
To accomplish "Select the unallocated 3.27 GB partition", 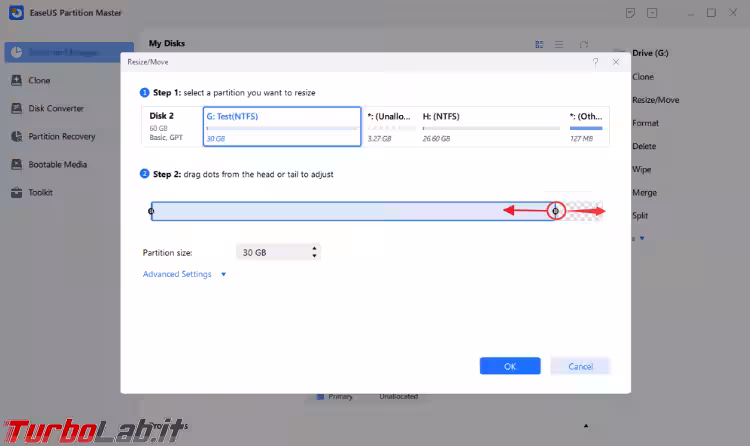I will click(x=388, y=127).
